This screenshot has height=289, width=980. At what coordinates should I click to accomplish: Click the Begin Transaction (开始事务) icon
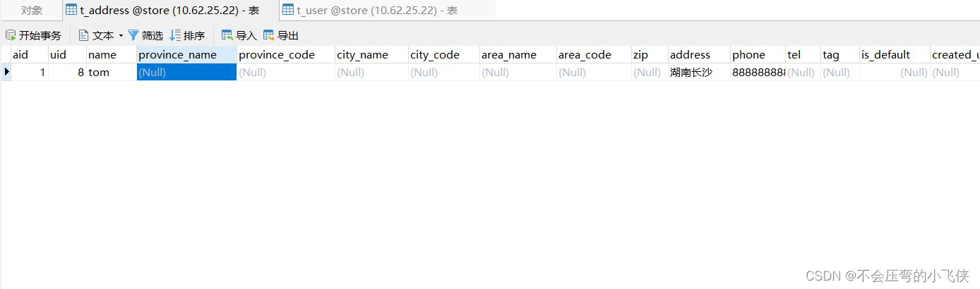point(11,35)
